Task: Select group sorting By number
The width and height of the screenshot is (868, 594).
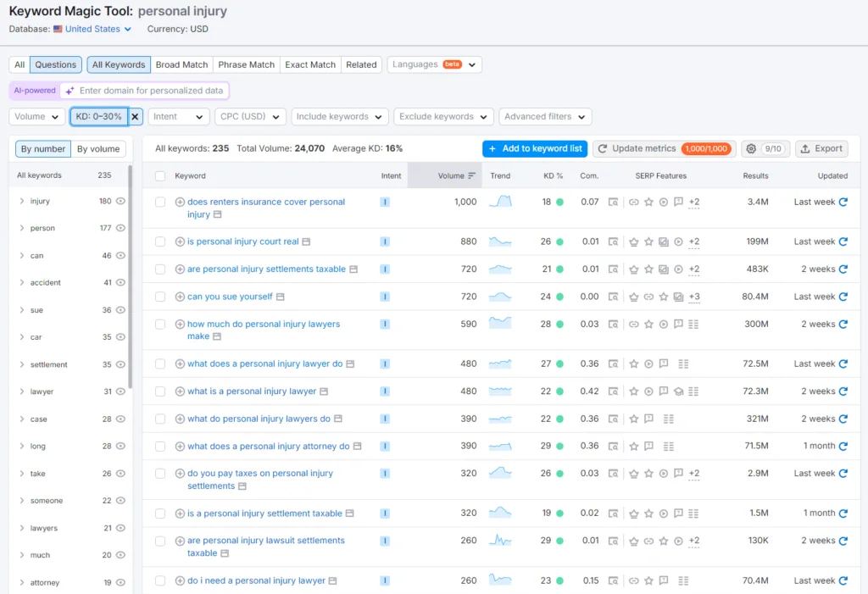Action: pyautogui.click(x=43, y=149)
